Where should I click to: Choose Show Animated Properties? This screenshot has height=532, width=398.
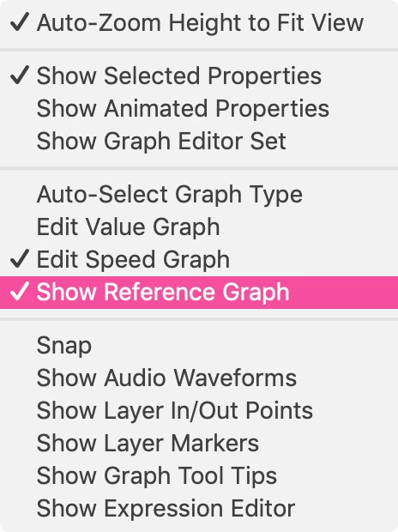click(x=199, y=108)
